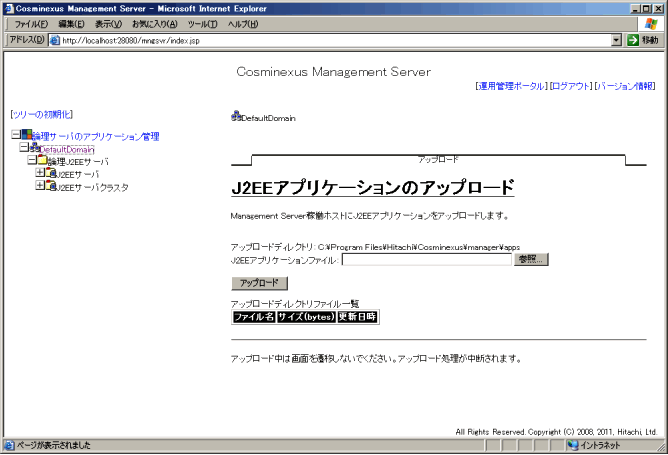Expand the J2EEサーバ tree node

point(40,173)
